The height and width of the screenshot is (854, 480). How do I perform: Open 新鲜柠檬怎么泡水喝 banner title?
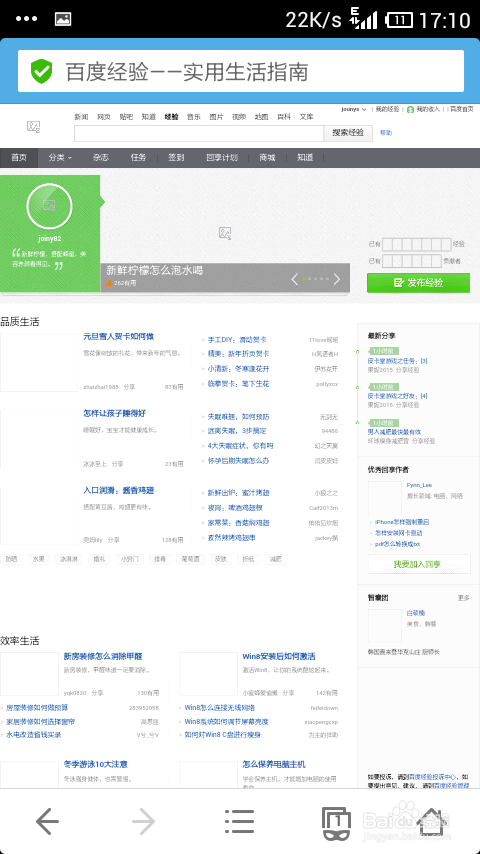click(x=155, y=270)
